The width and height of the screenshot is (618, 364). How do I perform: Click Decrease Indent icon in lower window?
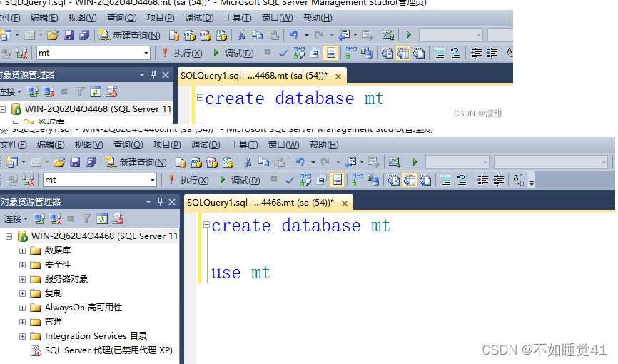[482, 181]
